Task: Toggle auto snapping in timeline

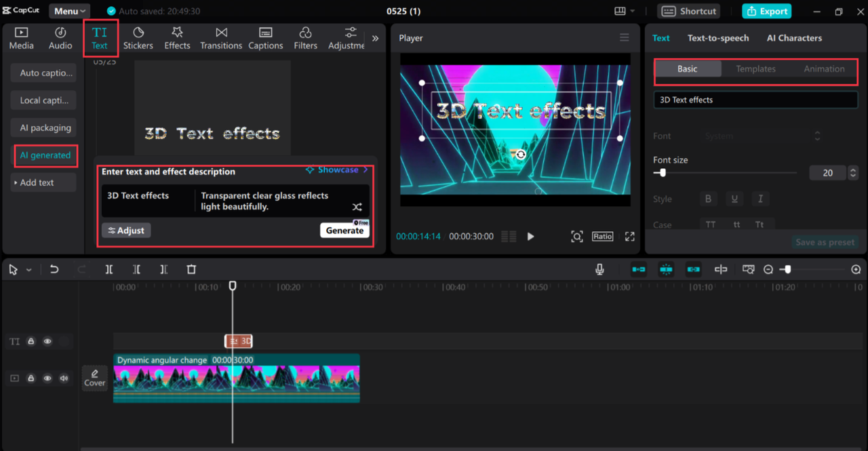Action: [x=666, y=269]
